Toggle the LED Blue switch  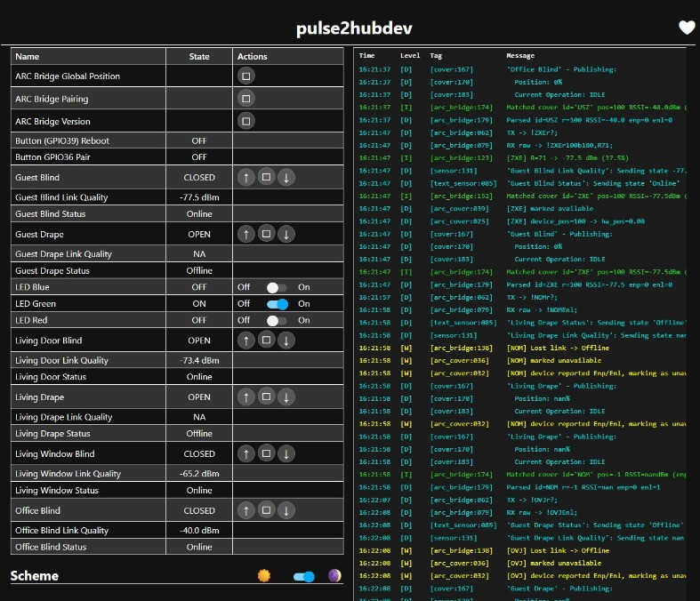[278, 287]
